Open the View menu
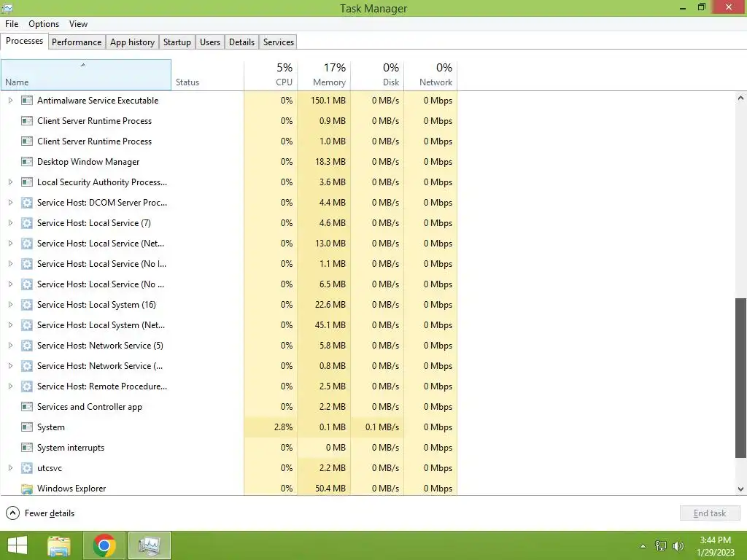747x560 pixels. pyautogui.click(x=78, y=24)
